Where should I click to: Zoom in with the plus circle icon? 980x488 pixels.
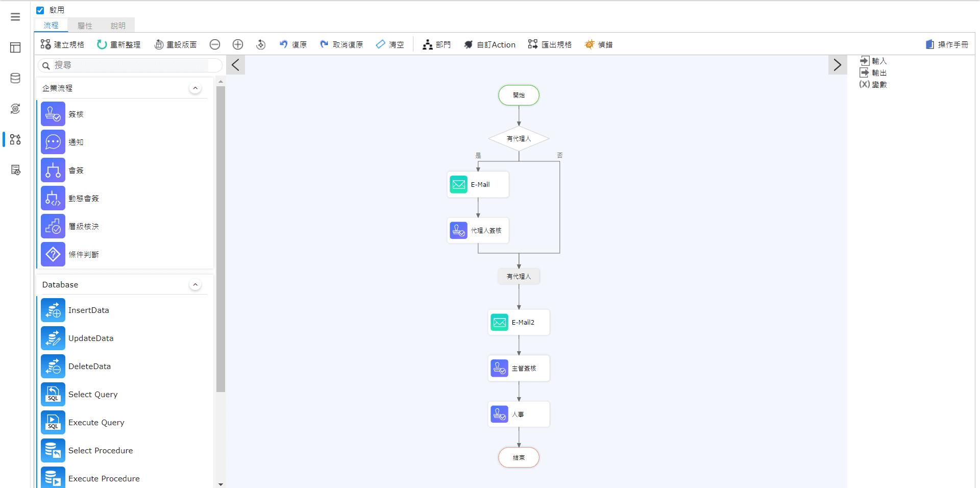click(x=238, y=44)
